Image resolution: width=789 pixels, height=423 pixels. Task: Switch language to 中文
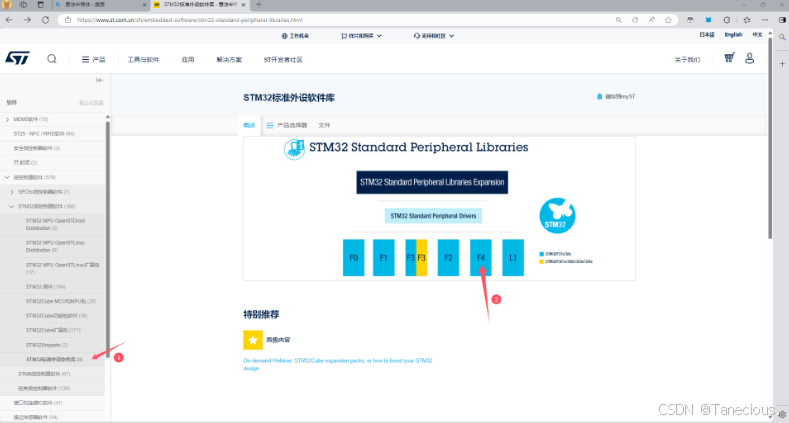(x=757, y=35)
